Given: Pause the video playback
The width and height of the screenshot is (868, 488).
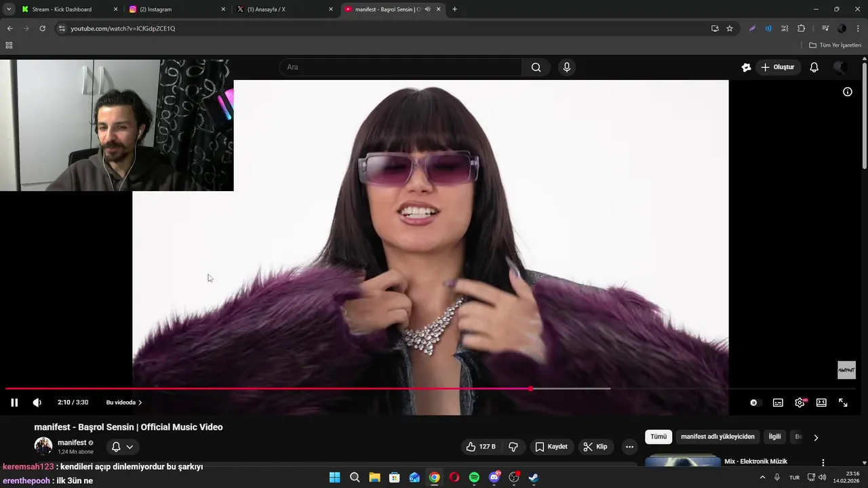Looking at the screenshot, I should 14,403.
